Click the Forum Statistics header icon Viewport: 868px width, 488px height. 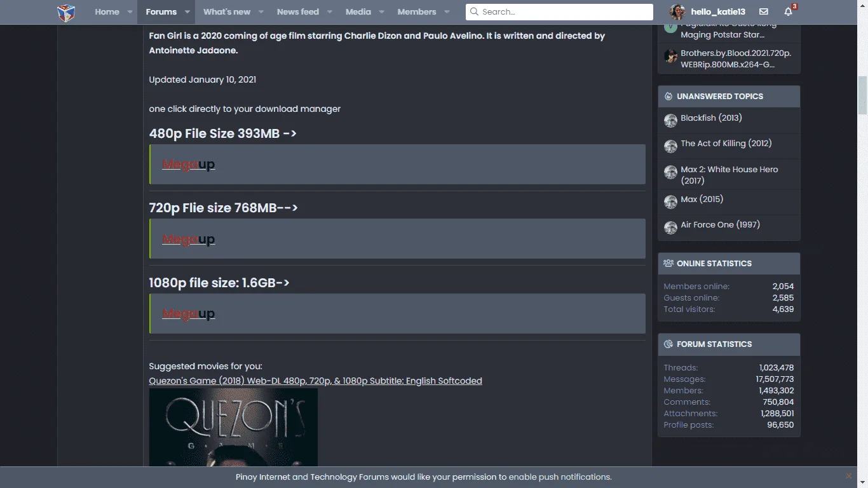point(668,344)
